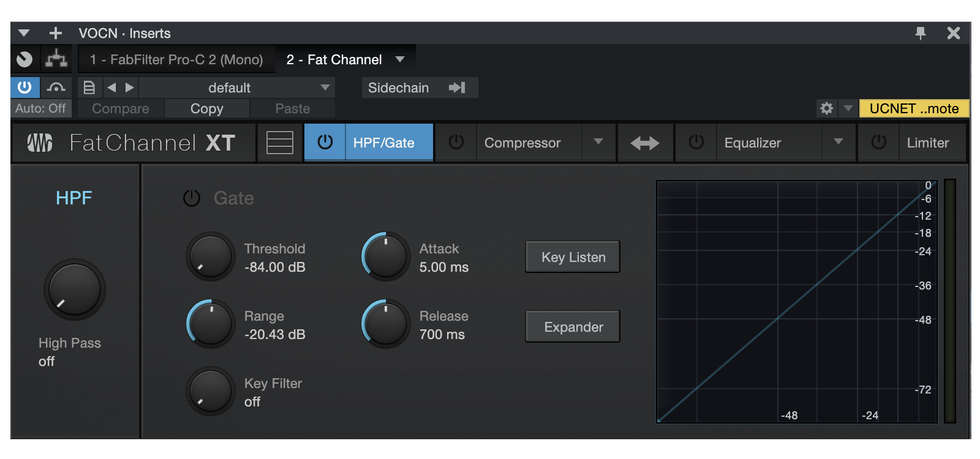The height and width of the screenshot is (459, 980).
Task: Collapse the VOCN Inserts window menu triangle
Action: 24,33
